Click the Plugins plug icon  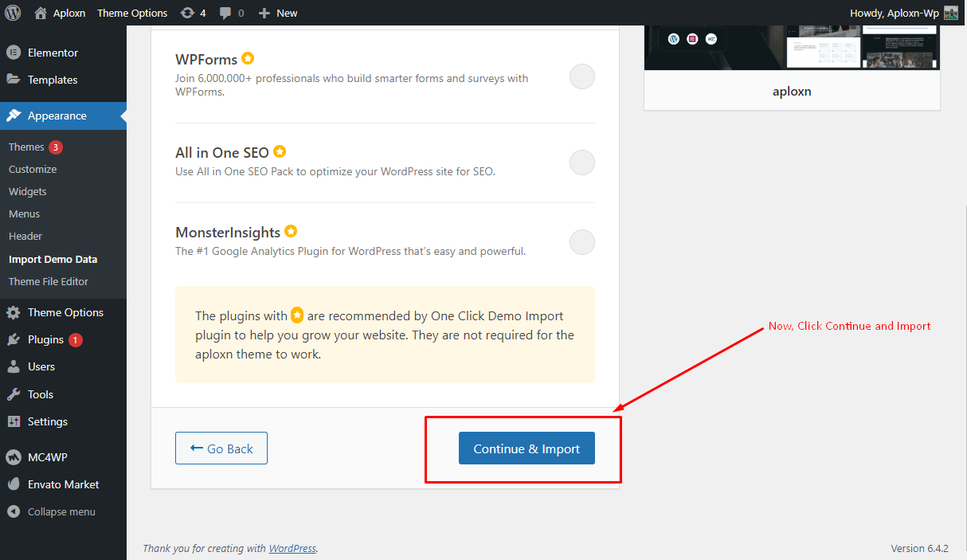14,339
